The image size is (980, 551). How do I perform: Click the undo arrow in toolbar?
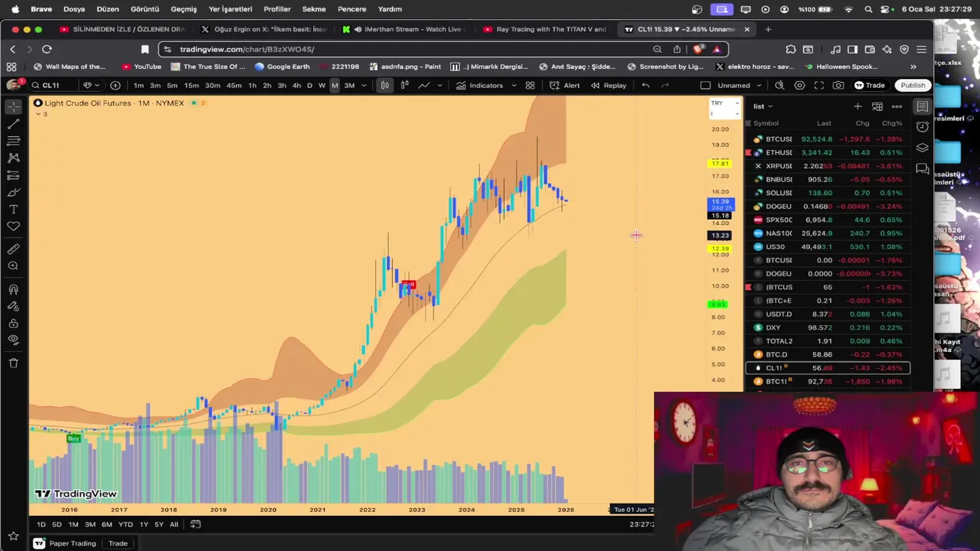point(645,85)
